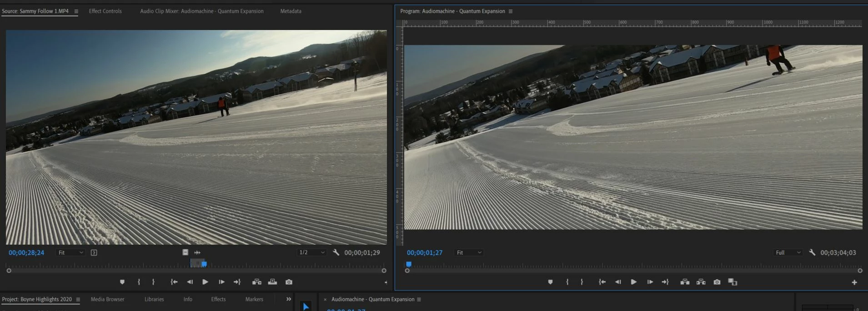Step forward one frame in Program monitor
Screen dimensions: 868x311
pos(650,282)
